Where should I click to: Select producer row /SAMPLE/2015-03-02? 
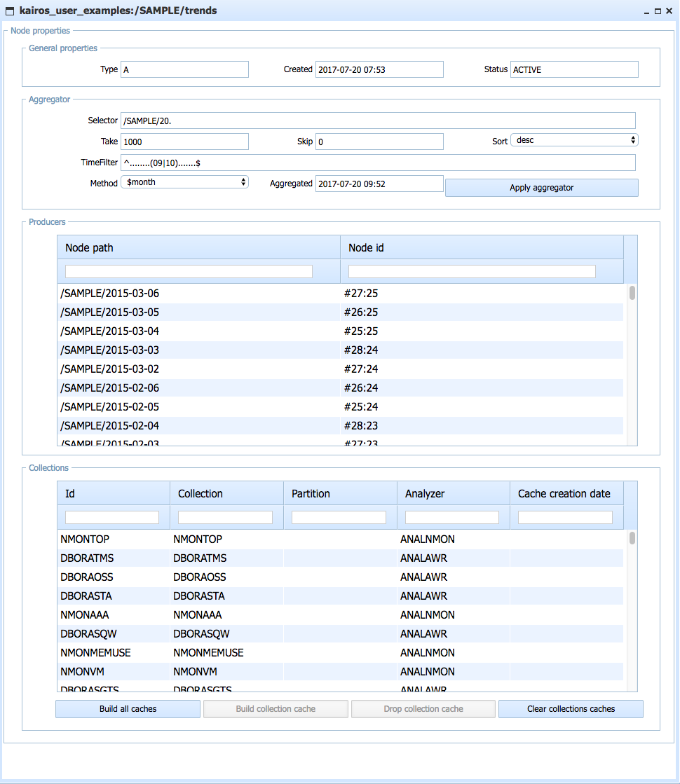(340, 369)
